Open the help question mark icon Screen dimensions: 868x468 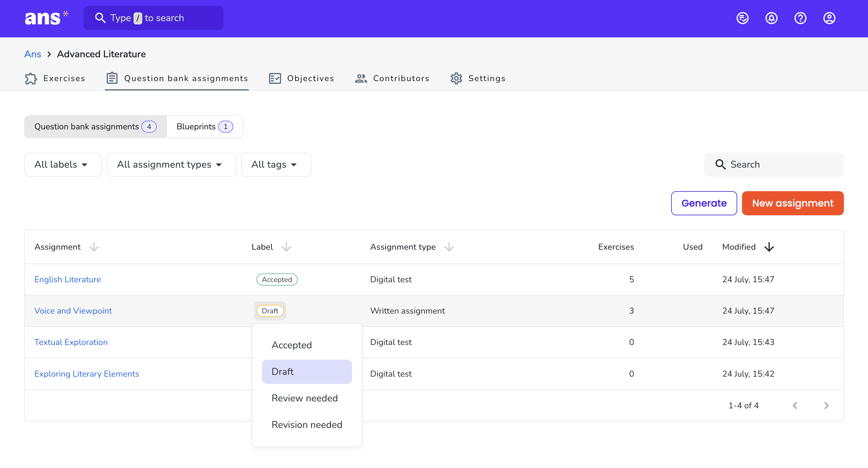click(800, 18)
